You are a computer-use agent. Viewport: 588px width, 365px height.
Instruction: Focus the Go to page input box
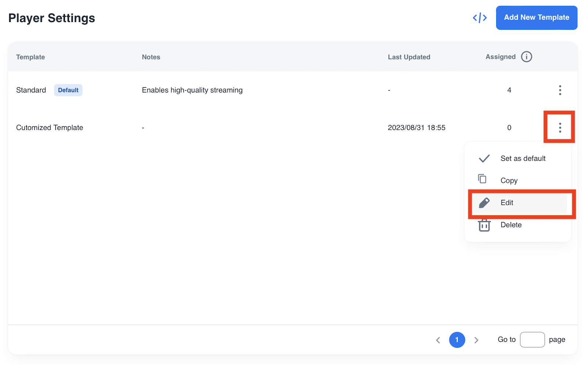click(x=532, y=340)
